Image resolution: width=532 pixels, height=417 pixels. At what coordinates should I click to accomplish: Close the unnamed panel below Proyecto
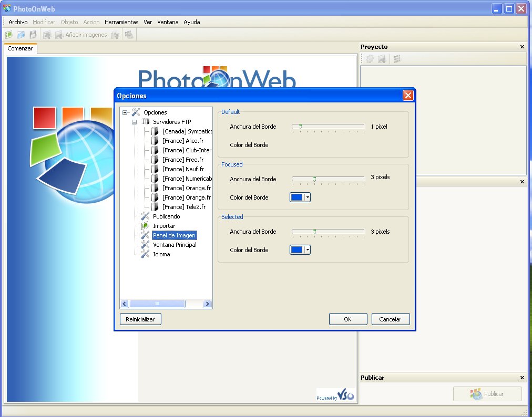[522, 182]
